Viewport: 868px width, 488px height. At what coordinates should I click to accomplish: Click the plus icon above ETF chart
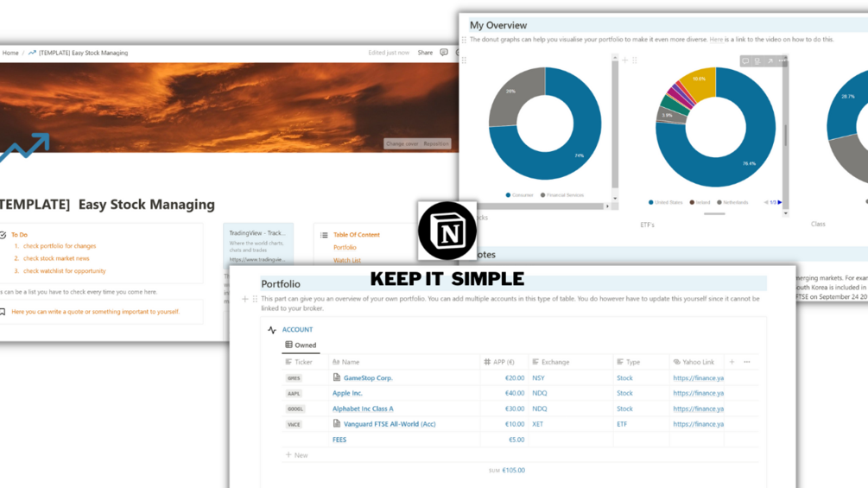(625, 60)
